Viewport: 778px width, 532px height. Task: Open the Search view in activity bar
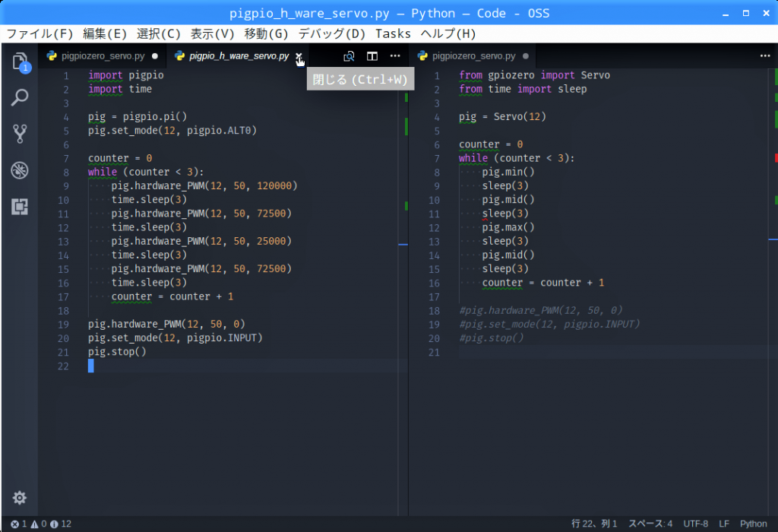coord(20,97)
